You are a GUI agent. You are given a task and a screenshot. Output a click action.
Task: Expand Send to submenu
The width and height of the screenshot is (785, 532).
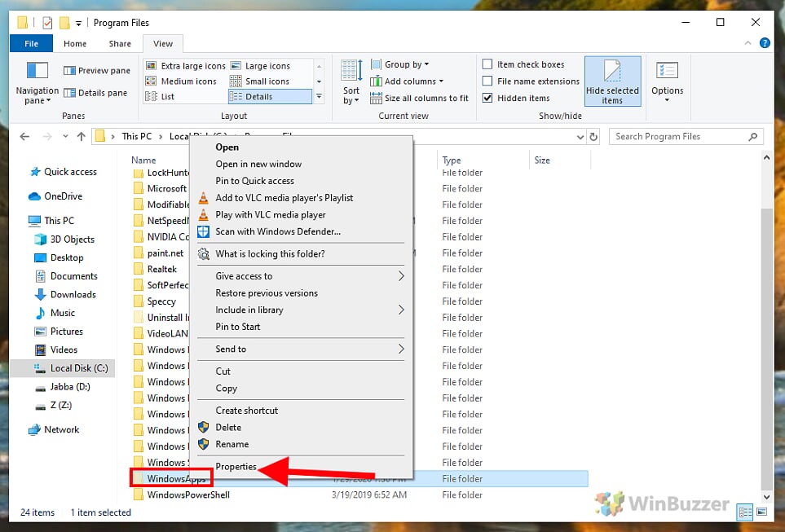point(300,349)
